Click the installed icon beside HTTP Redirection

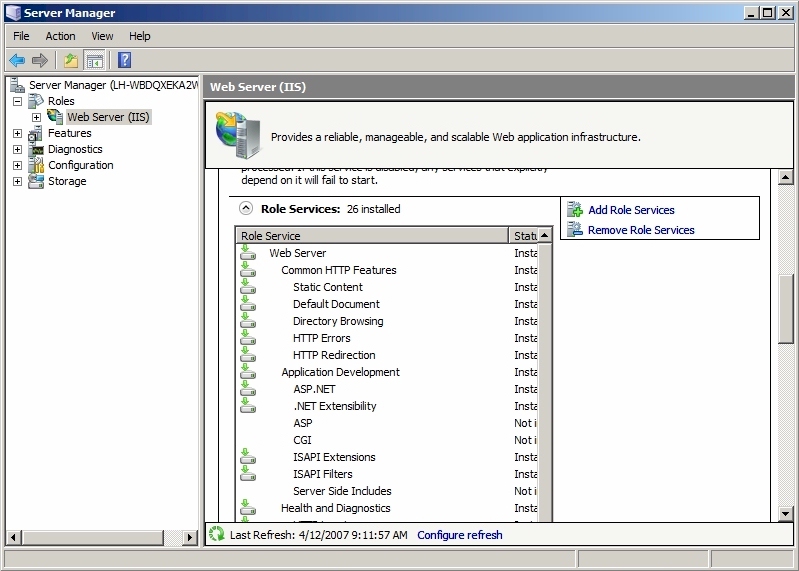point(248,355)
